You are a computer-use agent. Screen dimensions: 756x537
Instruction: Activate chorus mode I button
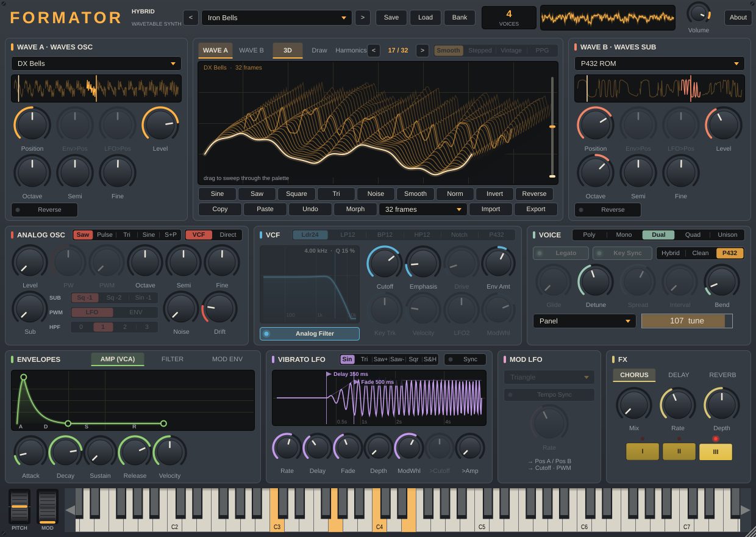point(643,452)
